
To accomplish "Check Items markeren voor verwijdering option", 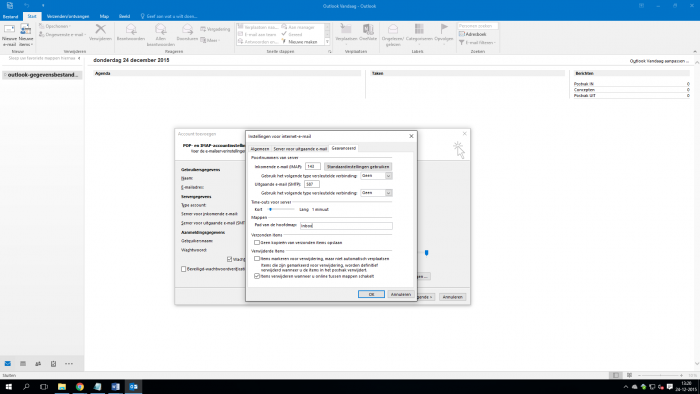I will [257, 258].
